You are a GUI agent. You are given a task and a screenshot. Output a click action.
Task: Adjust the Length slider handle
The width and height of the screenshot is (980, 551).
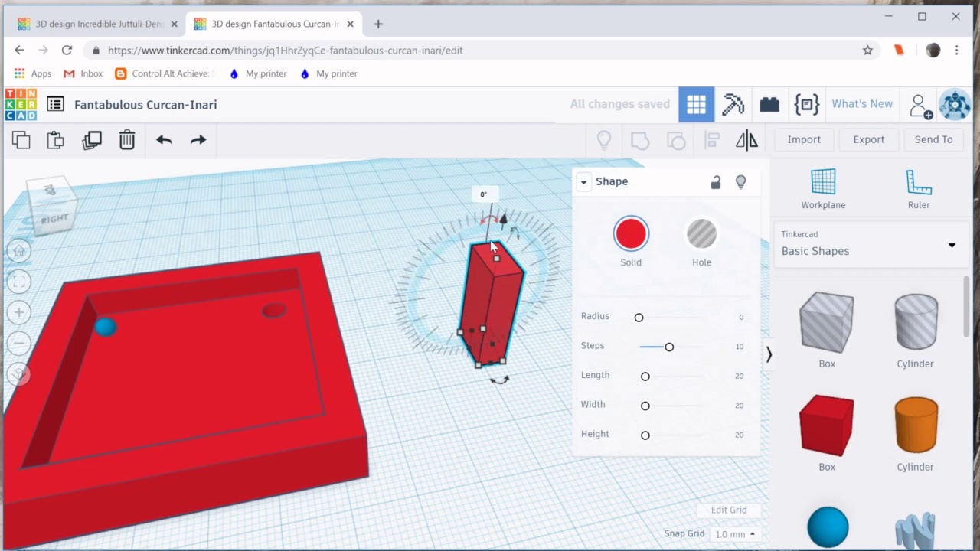click(x=645, y=377)
